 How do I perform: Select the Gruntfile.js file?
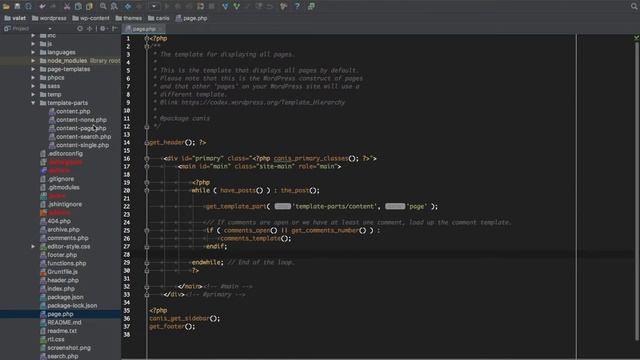coord(59,272)
